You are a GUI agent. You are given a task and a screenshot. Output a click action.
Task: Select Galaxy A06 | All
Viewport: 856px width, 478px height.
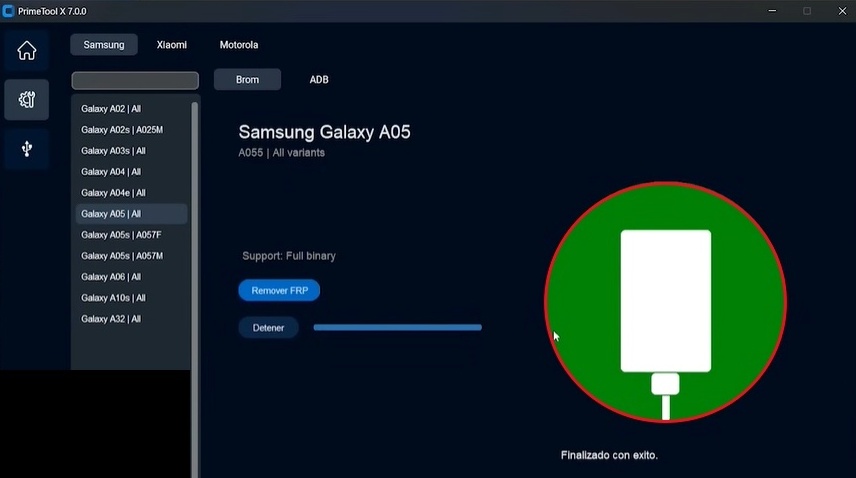click(131, 277)
